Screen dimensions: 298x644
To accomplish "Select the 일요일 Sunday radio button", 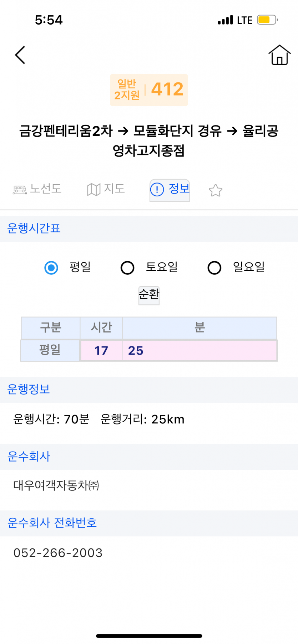I will (214, 268).
